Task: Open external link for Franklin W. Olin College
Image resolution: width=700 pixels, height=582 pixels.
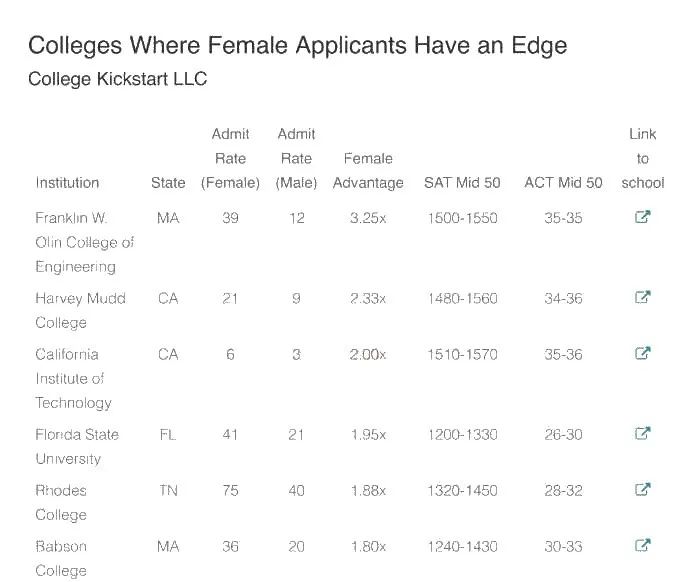Action: pos(642,217)
